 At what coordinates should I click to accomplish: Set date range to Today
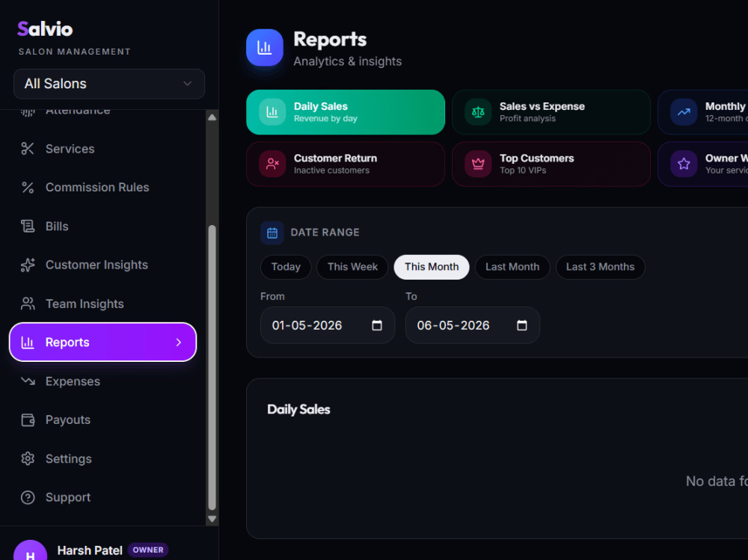(286, 267)
